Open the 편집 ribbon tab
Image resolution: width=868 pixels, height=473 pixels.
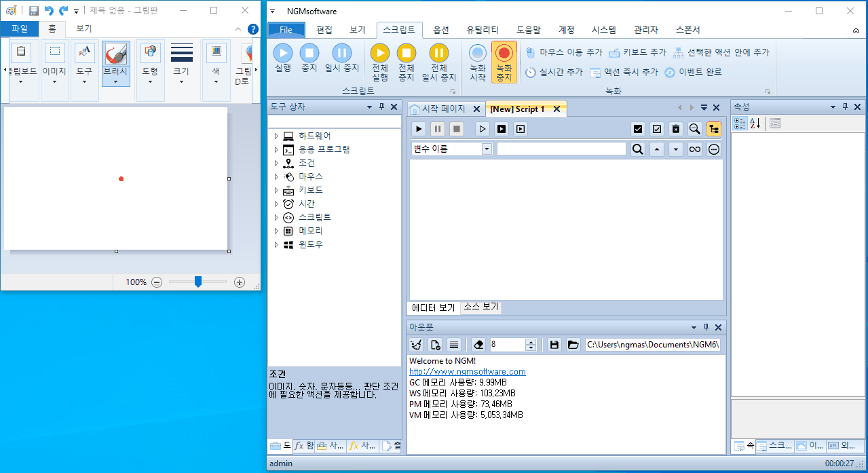324,30
